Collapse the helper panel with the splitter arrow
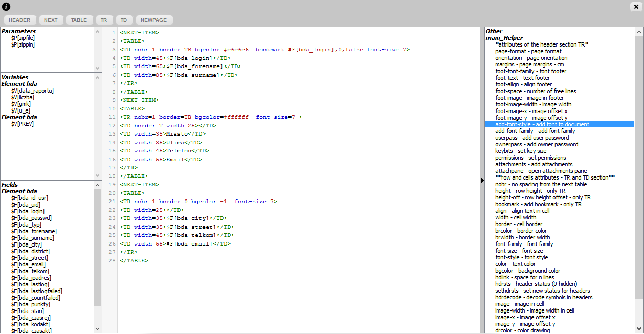 (482, 180)
